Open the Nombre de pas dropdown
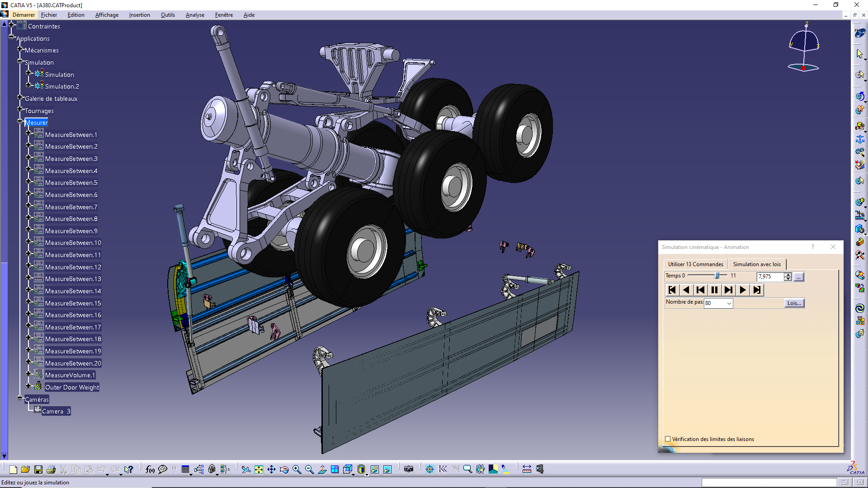Viewport: 868px width, 488px height. (x=729, y=303)
